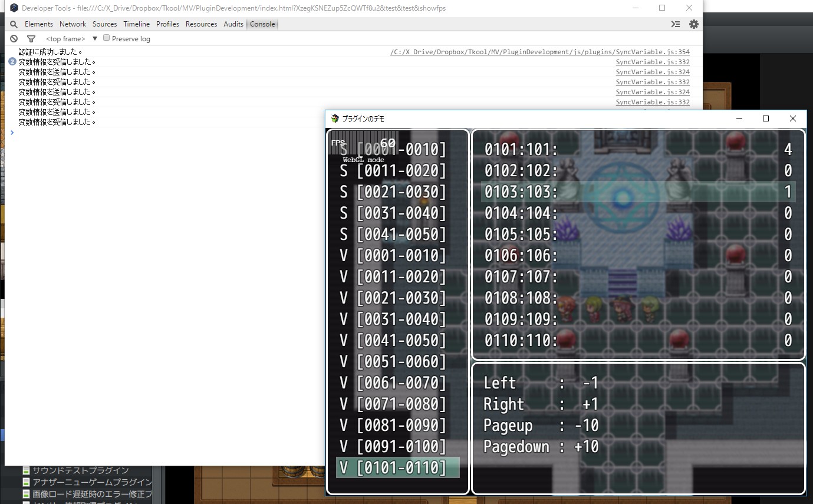Click the Pagedown : +10 help line
The height and width of the screenshot is (504, 813).
(x=541, y=447)
